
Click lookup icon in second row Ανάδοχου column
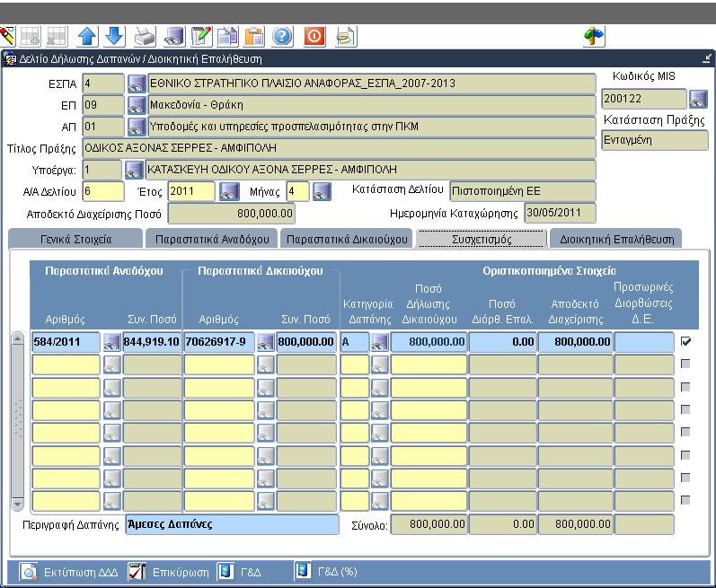click(x=112, y=364)
